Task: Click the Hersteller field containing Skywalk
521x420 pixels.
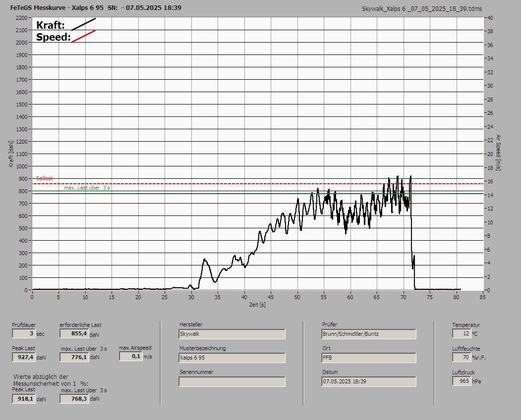Action: click(232, 334)
